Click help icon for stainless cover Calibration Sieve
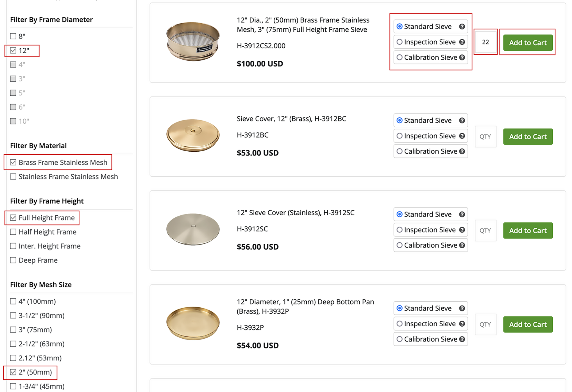572x392 pixels. 462,245
